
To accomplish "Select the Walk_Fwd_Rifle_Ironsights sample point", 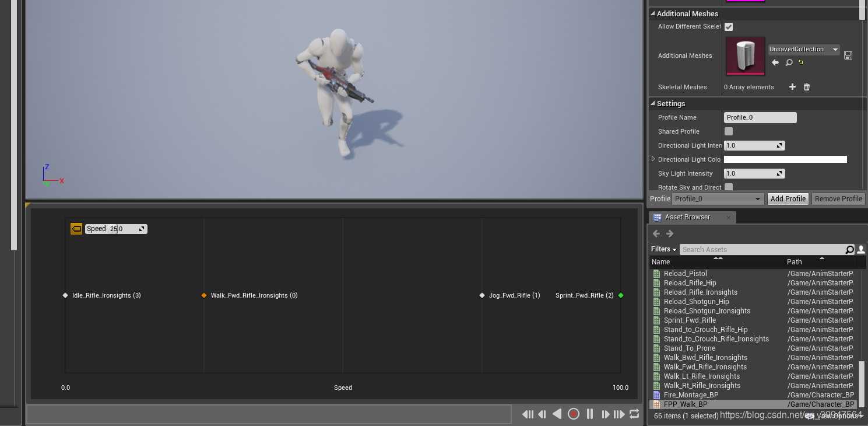I will (x=204, y=295).
